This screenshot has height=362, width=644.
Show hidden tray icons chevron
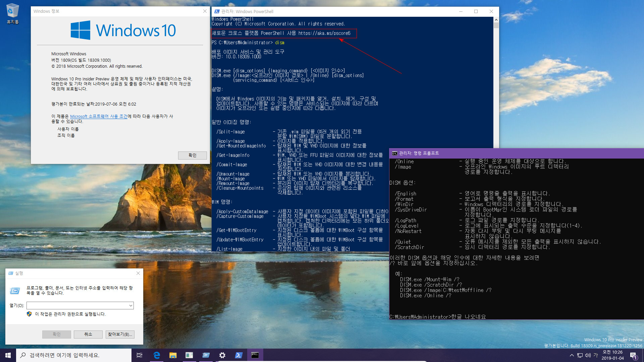(572, 355)
